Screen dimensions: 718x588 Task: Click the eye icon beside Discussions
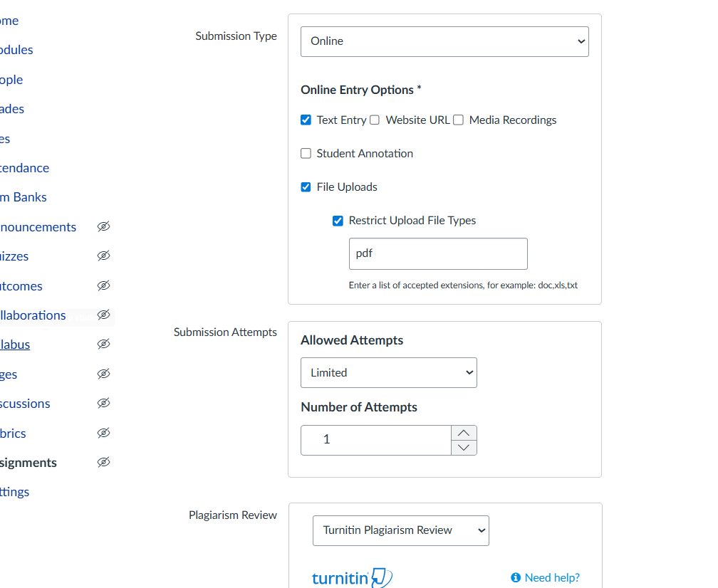pos(103,404)
